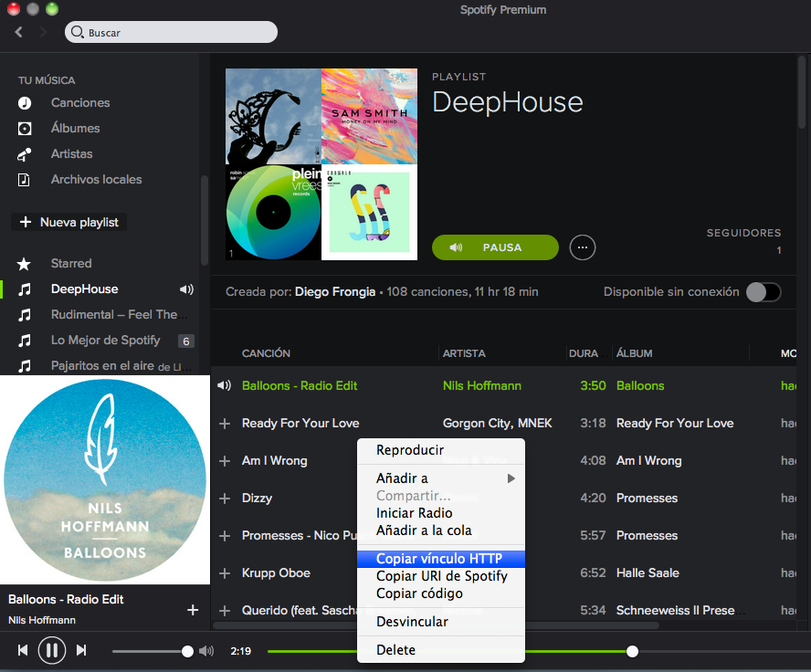The image size is (811, 672).
Task: Sort the list by CANCIÓN column header
Action: coord(266,353)
